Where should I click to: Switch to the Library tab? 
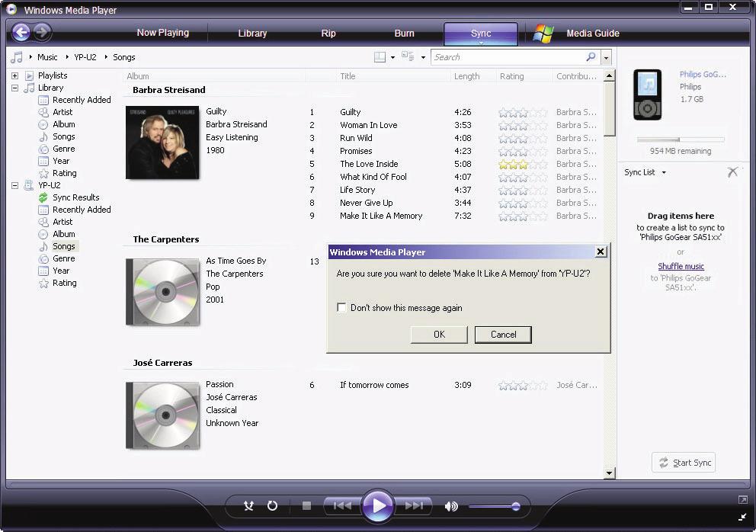[x=252, y=33]
